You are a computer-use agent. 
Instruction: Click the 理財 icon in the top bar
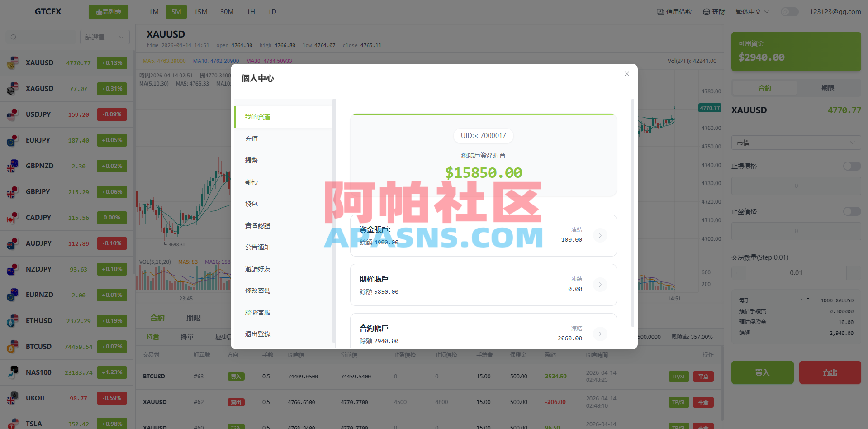click(x=707, y=12)
